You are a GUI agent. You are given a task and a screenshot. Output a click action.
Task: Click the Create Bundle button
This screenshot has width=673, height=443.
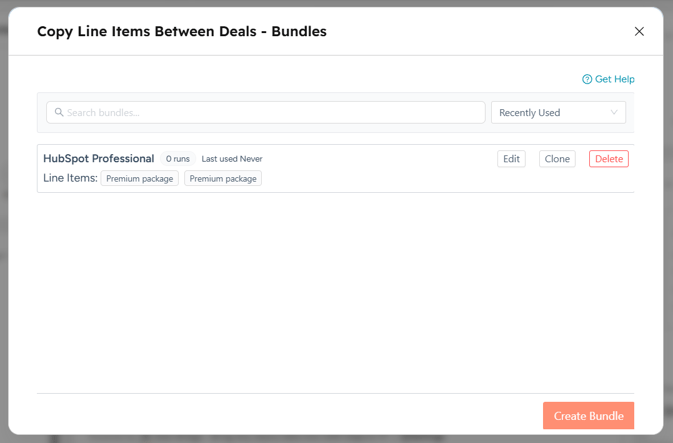click(588, 416)
